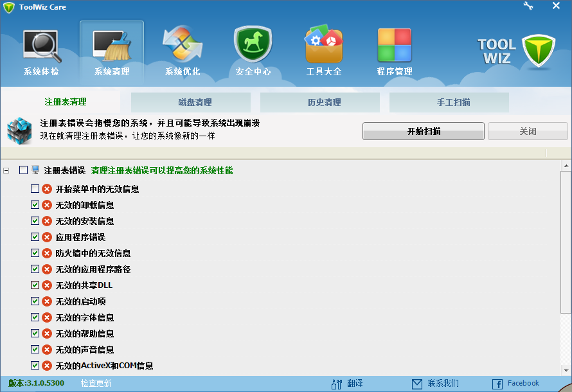Uncheck 无效的卸载信息 entry
Viewport: 572px width, 392px height.
35,205
